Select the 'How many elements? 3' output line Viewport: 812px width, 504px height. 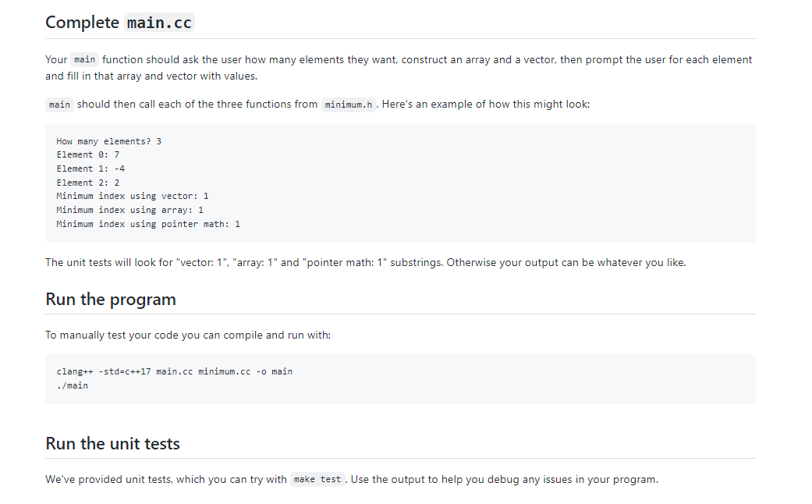[108, 141]
